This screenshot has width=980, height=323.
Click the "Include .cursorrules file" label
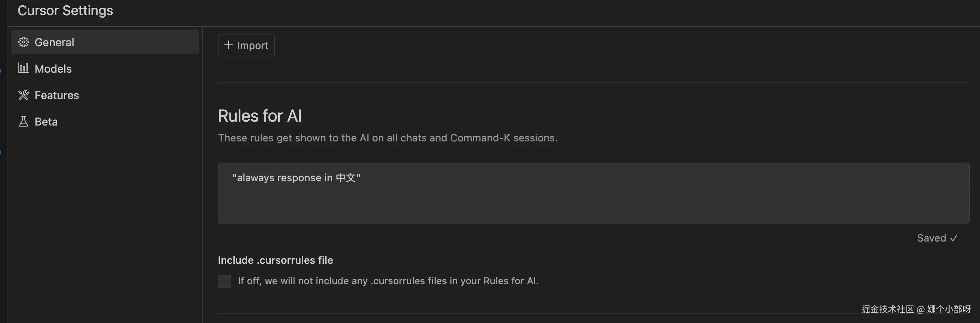point(275,260)
